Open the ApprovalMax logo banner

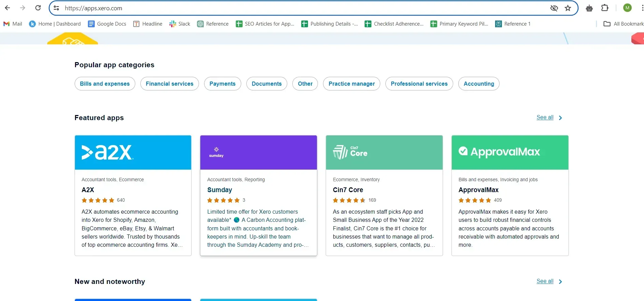tap(510, 153)
